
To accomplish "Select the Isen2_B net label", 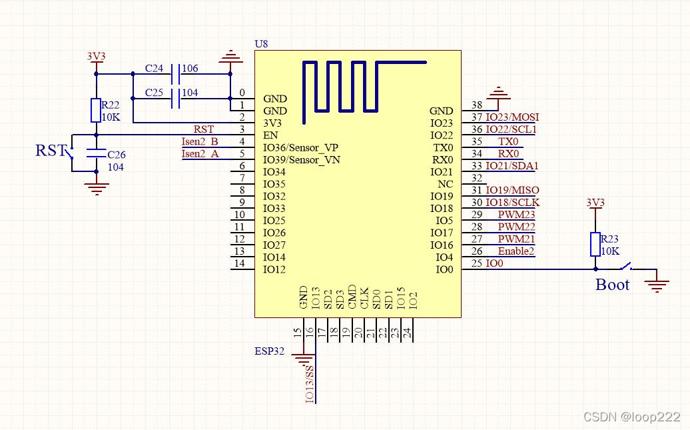I will (x=200, y=141).
